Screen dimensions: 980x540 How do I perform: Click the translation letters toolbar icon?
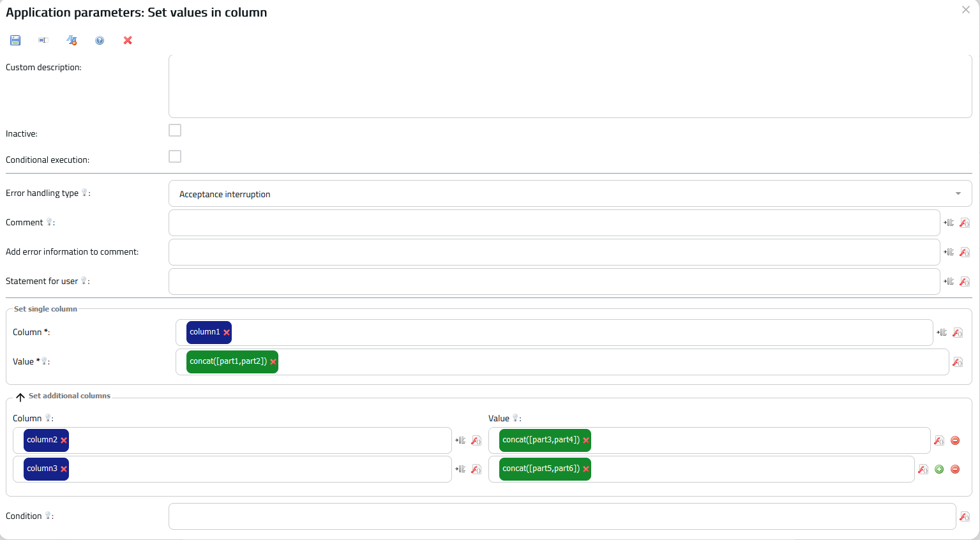coord(72,40)
